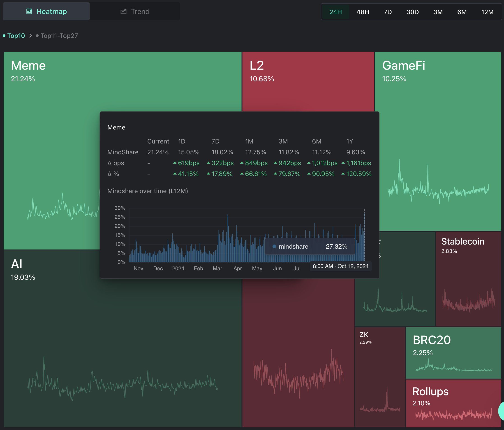Screen dimensions: 504x430
Task: Click the Rollups tile sparkline
Action: pyautogui.click(x=453, y=415)
